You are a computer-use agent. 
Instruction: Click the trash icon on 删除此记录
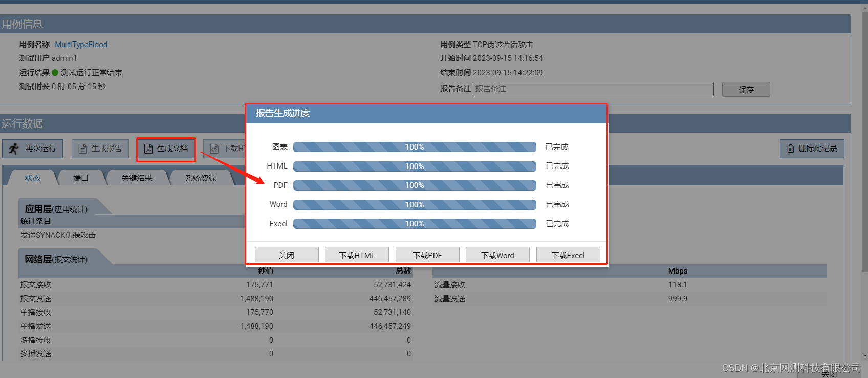(x=790, y=149)
